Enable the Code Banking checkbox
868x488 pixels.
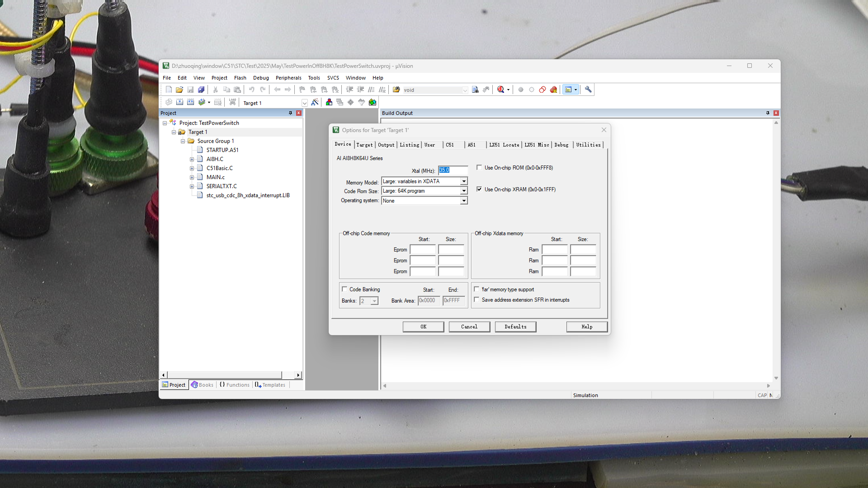pyautogui.click(x=344, y=289)
